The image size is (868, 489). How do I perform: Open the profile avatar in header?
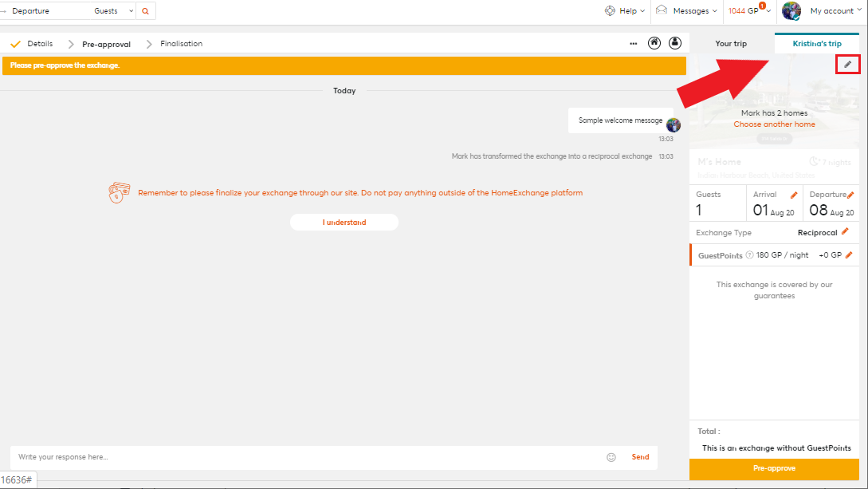coord(791,10)
